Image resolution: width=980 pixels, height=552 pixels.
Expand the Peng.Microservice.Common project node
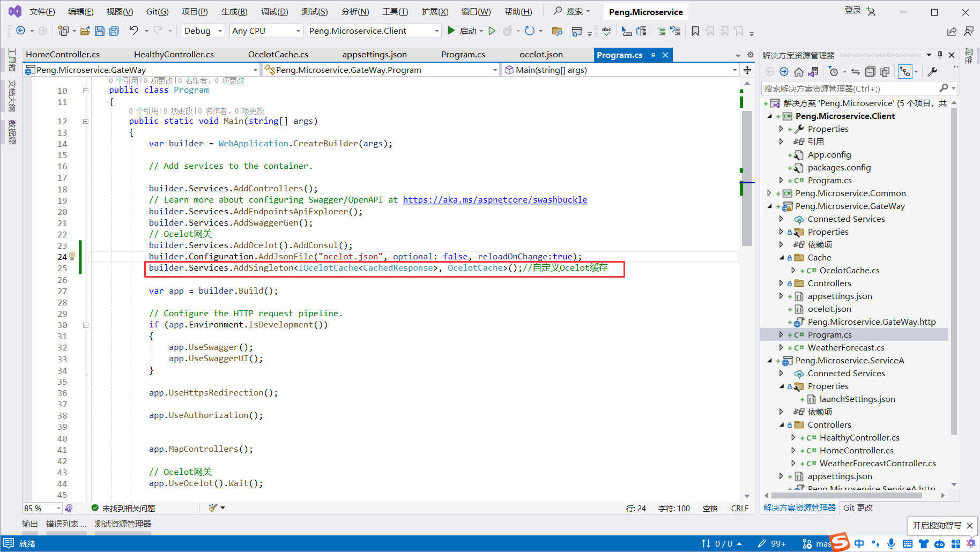click(769, 193)
